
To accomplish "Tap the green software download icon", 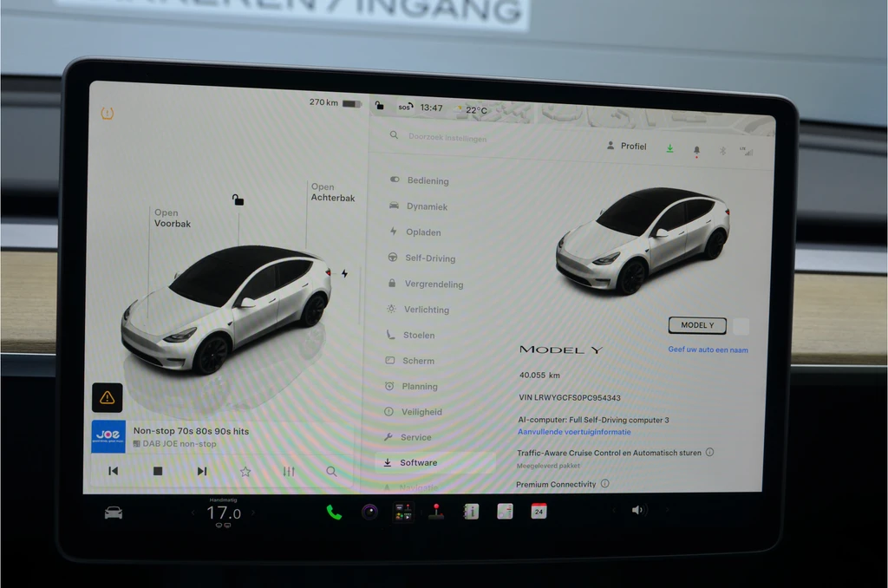I will (x=669, y=148).
